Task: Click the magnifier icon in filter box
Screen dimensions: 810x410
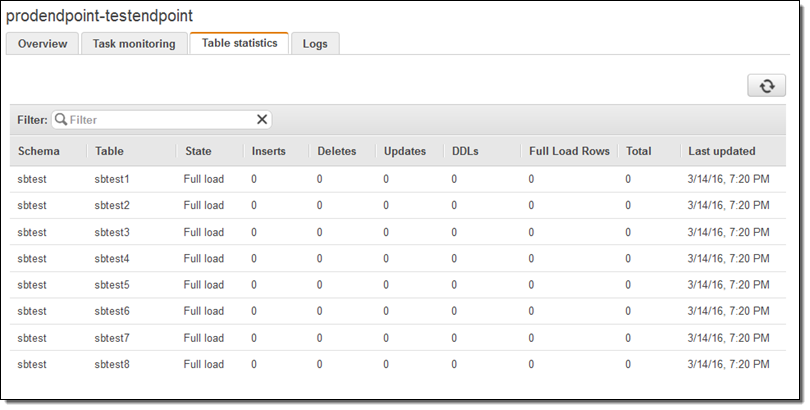Action: (x=61, y=120)
